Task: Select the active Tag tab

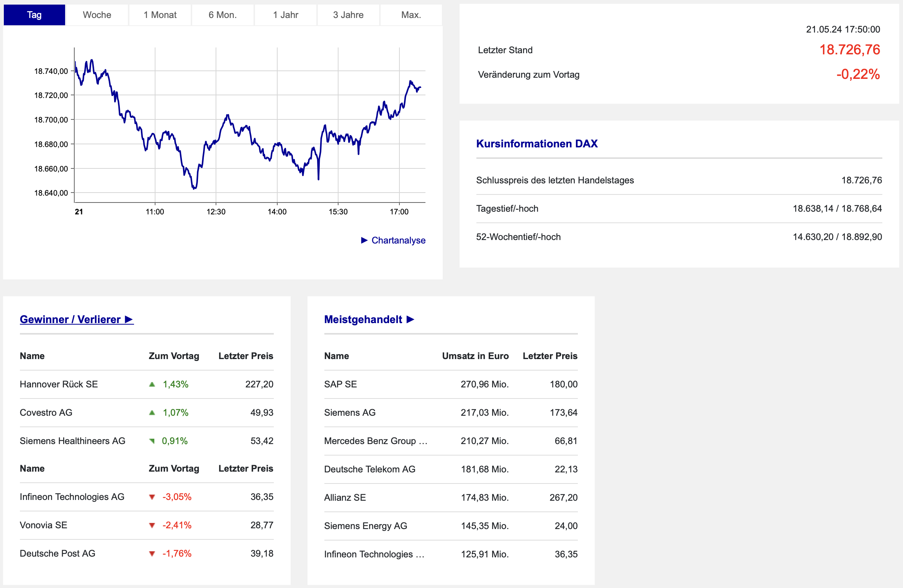Action: 34,15
